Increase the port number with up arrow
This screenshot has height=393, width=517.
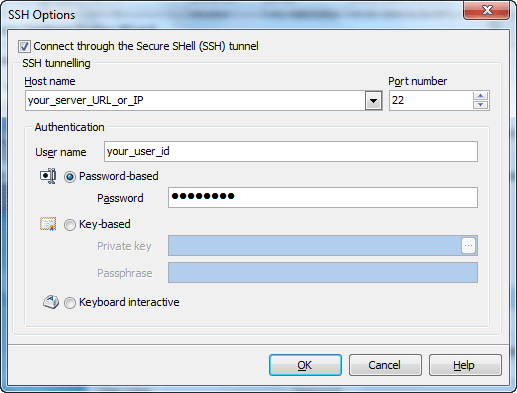coord(480,96)
